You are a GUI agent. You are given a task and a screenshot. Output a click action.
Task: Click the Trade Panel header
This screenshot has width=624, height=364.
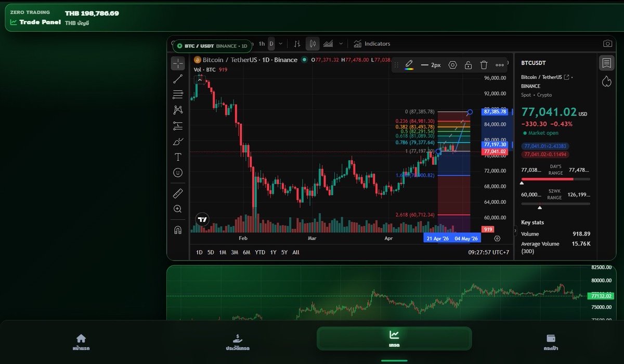pos(35,22)
